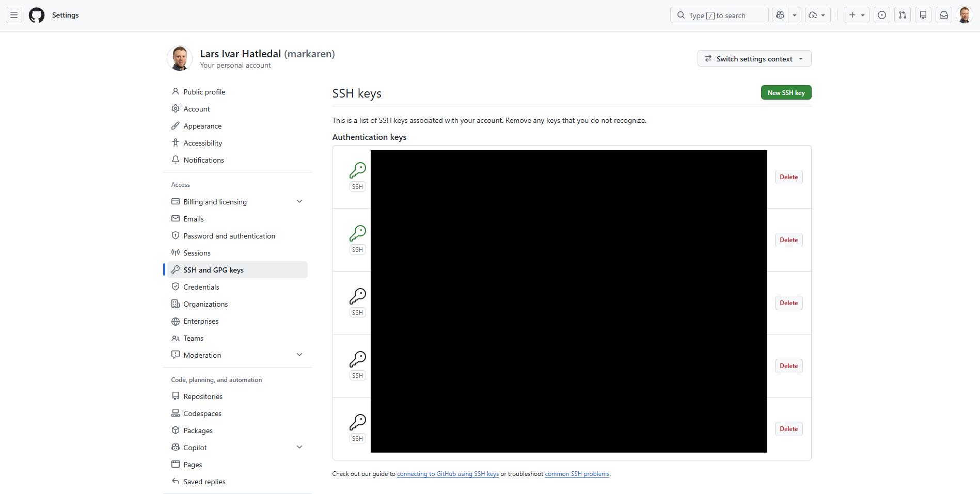The image size is (980, 494).
Task: Click the fourth key icon in list
Action: point(357,359)
